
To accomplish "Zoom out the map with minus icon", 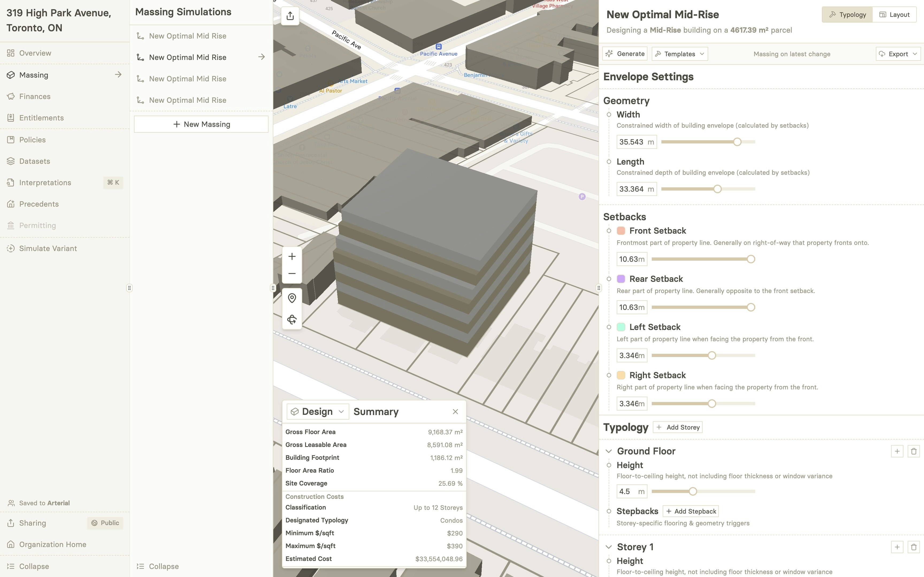I will pyautogui.click(x=292, y=274).
